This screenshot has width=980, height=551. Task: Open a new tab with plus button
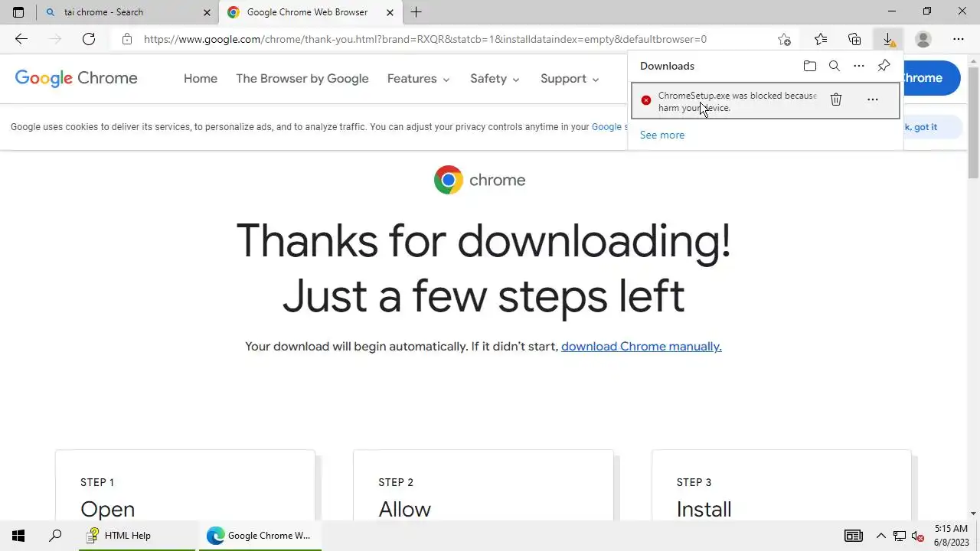416,12
